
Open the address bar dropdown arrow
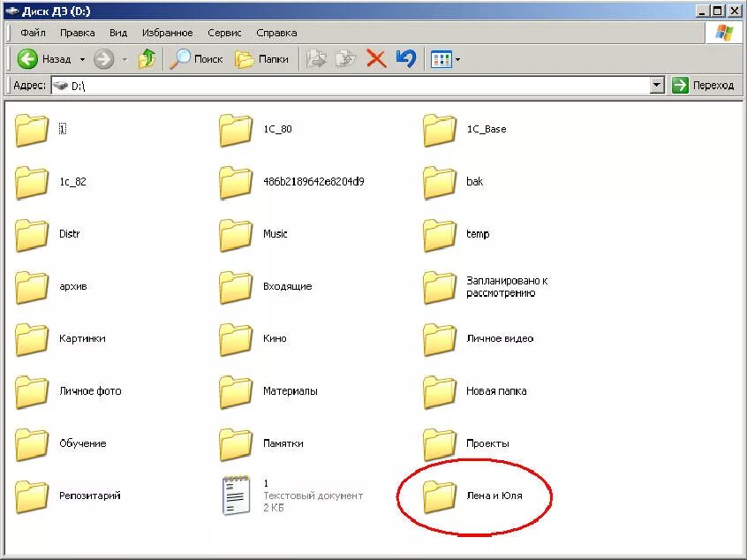point(656,85)
